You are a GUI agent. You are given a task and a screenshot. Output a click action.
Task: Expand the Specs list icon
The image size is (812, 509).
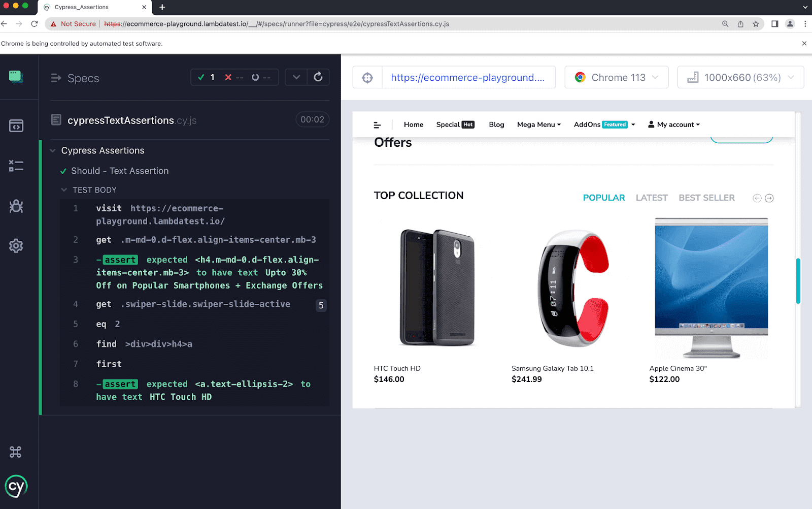tap(56, 78)
